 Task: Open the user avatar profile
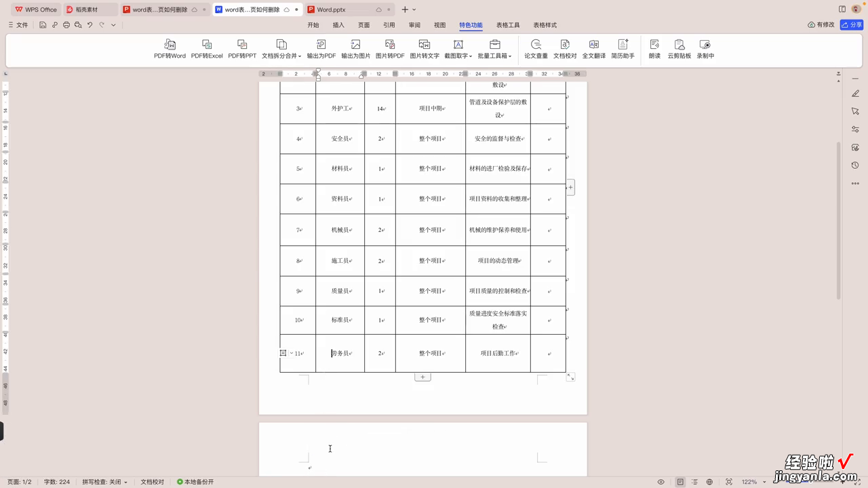point(856,9)
